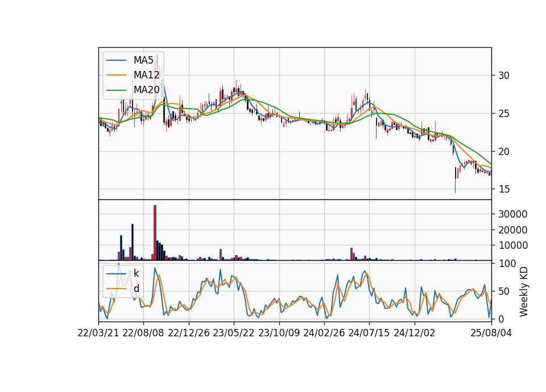The width and height of the screenshot is (546, 392).
Task: Click the volume axis label 10000
Action: [x=512, y=245]
